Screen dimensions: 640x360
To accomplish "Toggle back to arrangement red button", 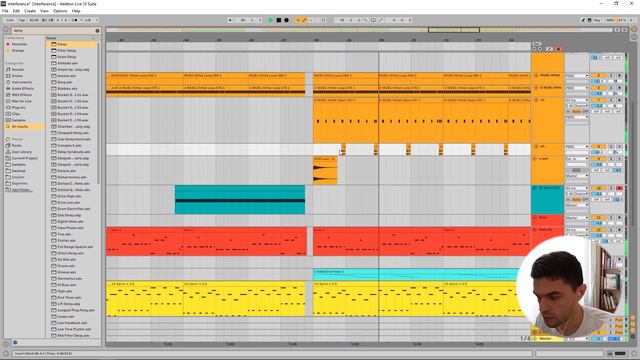I will tap(558, 49).
